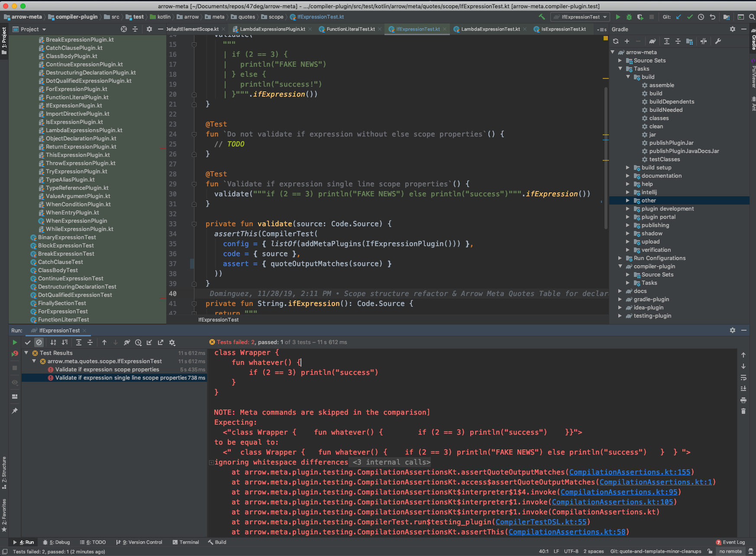Toggle Show Ignored tests filter button
Viewport: 756px width, 556px height.
tap(39, 342)
